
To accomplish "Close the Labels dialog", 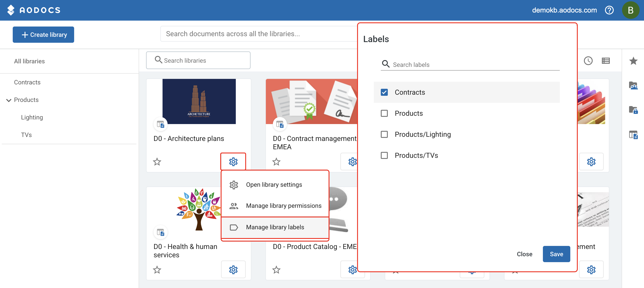I will coord(524,254).
